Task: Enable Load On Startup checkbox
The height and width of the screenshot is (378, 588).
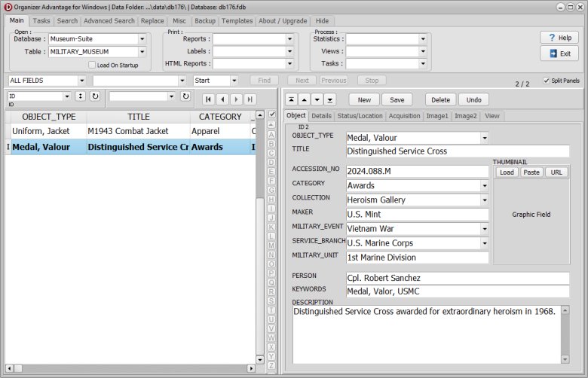Action: [x=92, y=66]
